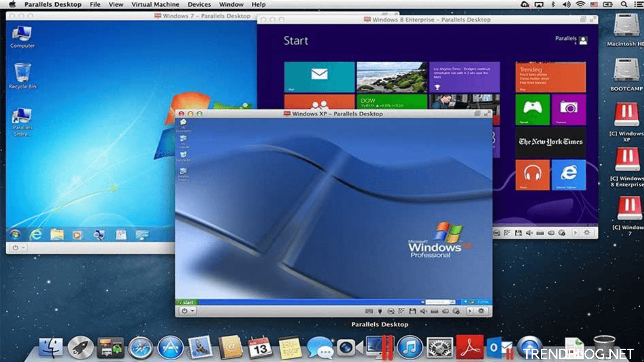Open the DOW finance tile in Windows 8

point(392,102)
